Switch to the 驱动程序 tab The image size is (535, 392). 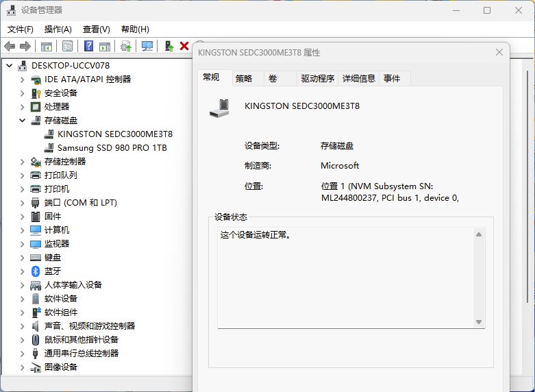click(317, 79)
